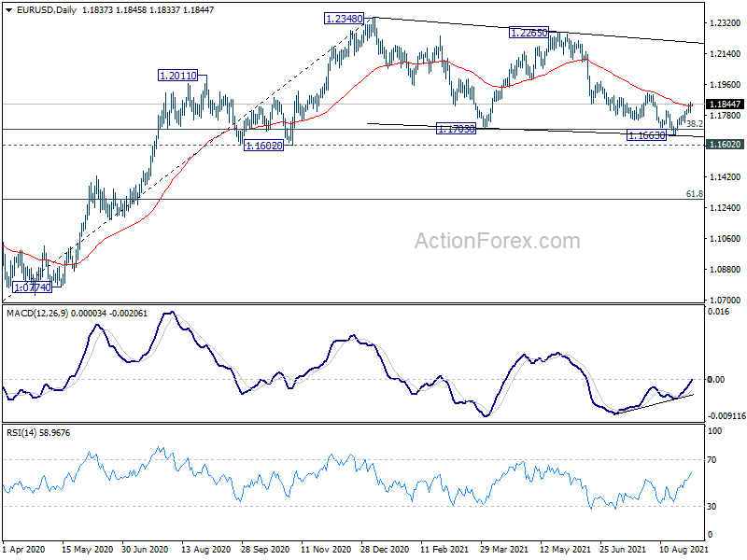Viewport: 747px width, 560px height.
Task: Click the 1.16020 level tag on price axis
Action: (x=726, y=145)
